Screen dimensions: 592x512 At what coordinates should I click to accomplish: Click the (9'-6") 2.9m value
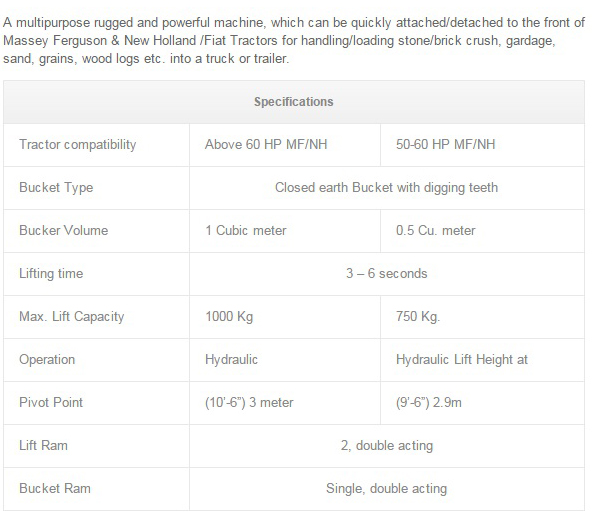tap(429, 403)
